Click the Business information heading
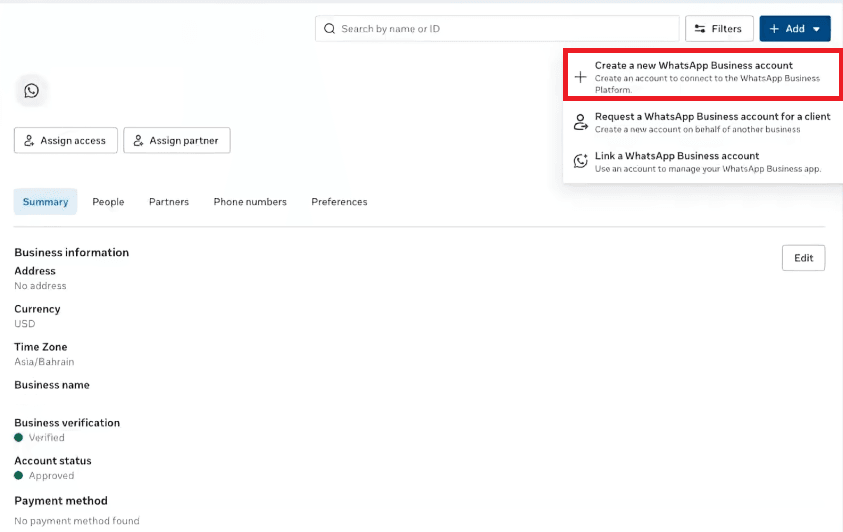Image resolution: width=843 pixels, height=532 pixels. point(72,252)
